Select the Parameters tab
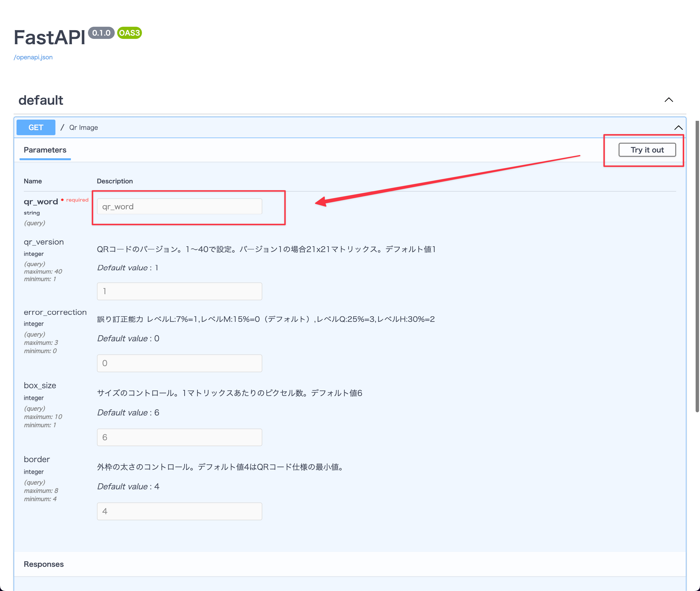This screenshot has width=700, height=591. point(45,150)
